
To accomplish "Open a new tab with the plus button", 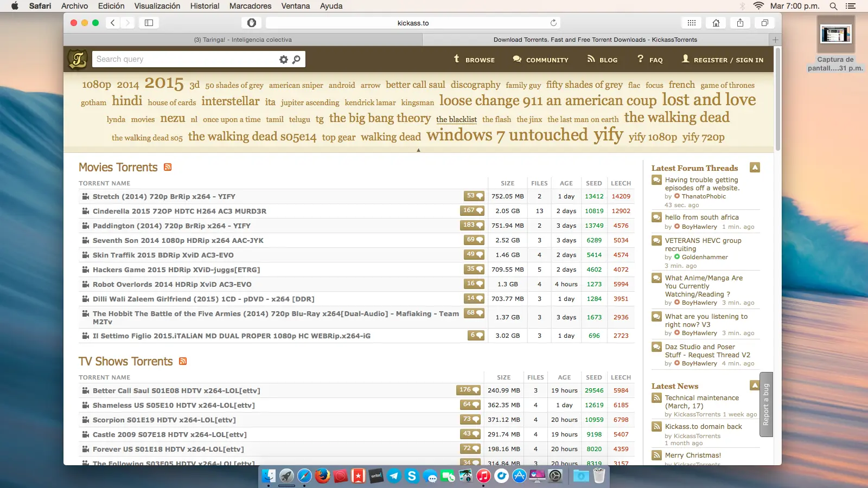I will tap(775, 40).
